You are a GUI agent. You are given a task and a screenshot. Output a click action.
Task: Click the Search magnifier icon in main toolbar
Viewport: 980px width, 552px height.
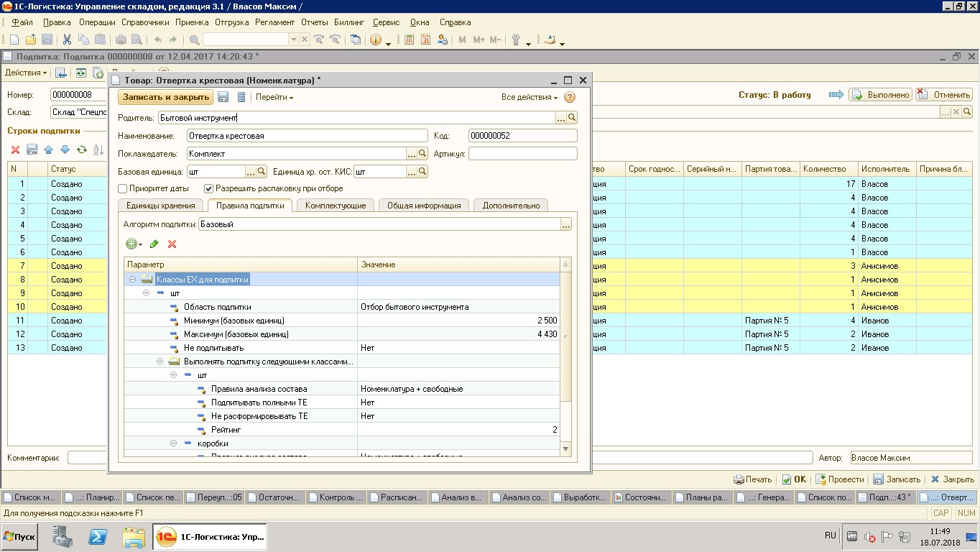(x=194, y=40)
